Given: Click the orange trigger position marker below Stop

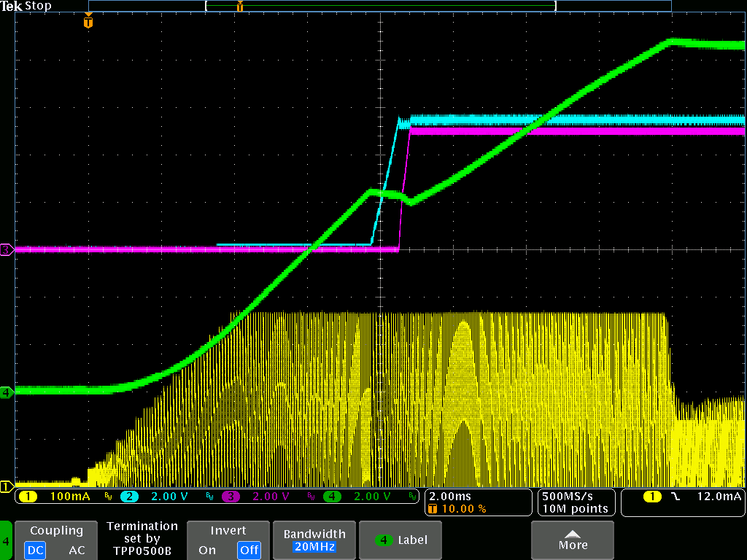Looking at the screenshot, I should pyautogui.click(x=88, y=23).
